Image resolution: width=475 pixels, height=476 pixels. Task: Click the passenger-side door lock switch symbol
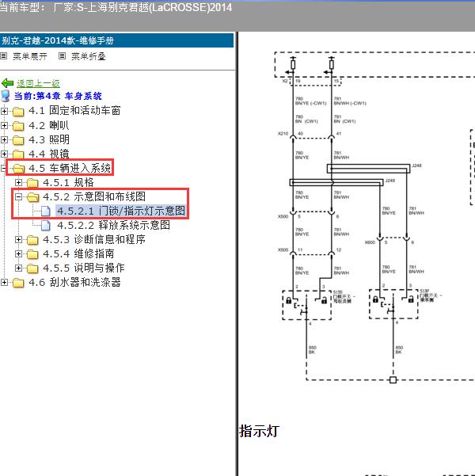pyautogui.click(x=393, y=304)
